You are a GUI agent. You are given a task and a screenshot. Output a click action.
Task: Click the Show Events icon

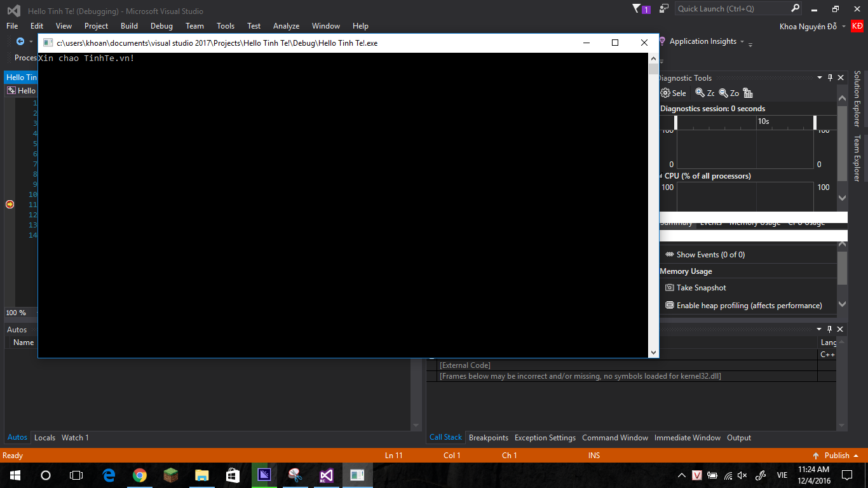click(669, 254)
